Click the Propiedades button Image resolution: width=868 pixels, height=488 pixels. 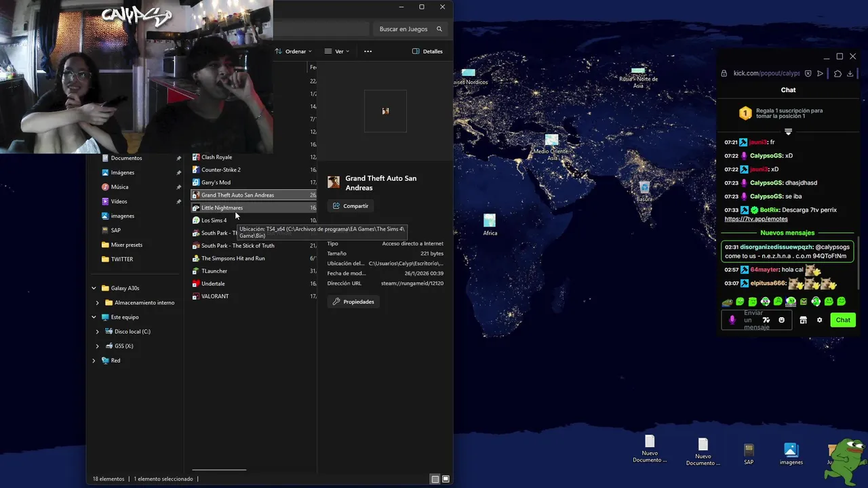pos(353,302)
